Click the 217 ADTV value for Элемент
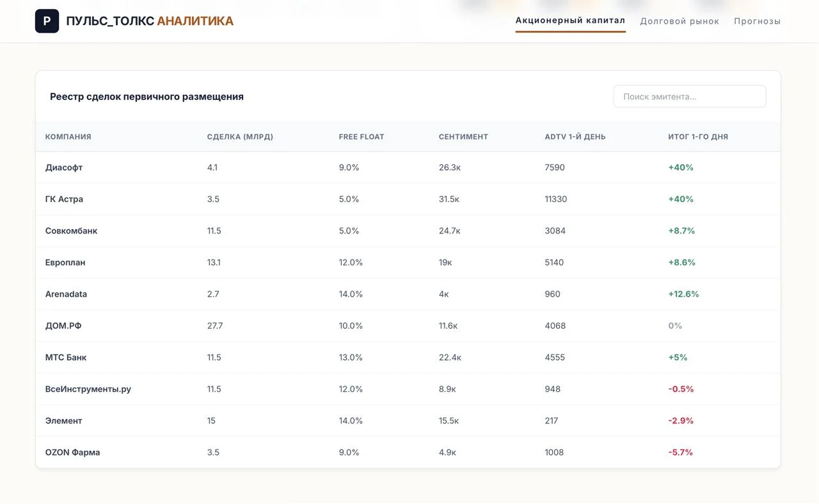This screenshot has width=819, height=504. [552, 421]
